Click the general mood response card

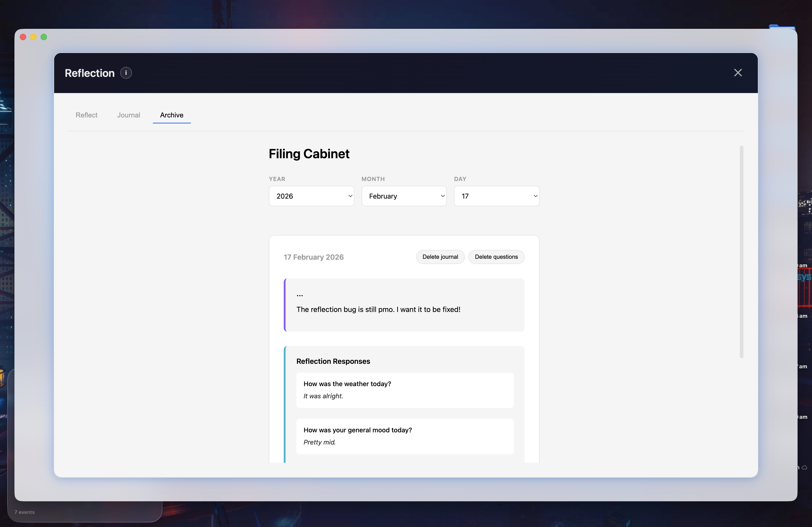[x=405, y=436]
